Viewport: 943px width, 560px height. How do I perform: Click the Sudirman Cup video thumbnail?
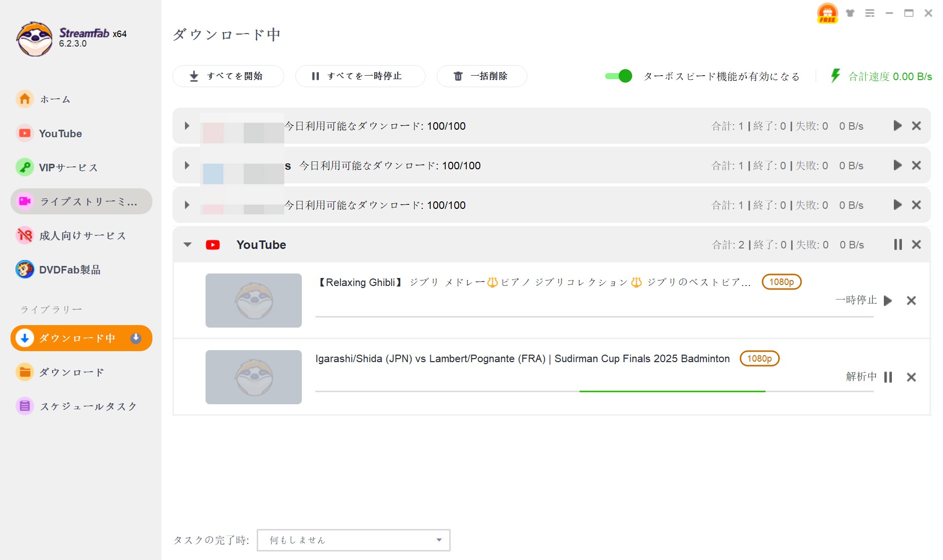click(254, 377)
